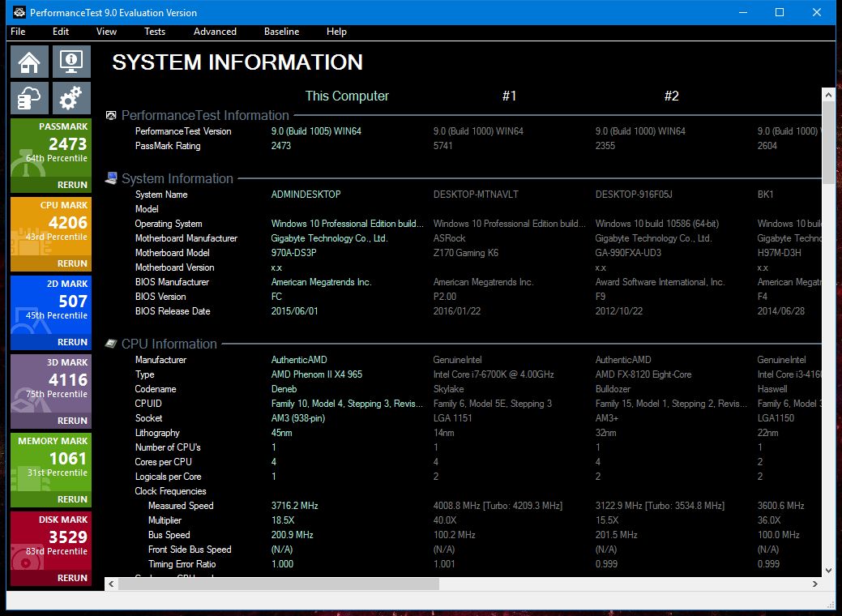Image resolution: width=842 pixels, height=616 pixels.
Task: Click the '18.5X' multiplier value
Action: [x=283, y=520]
